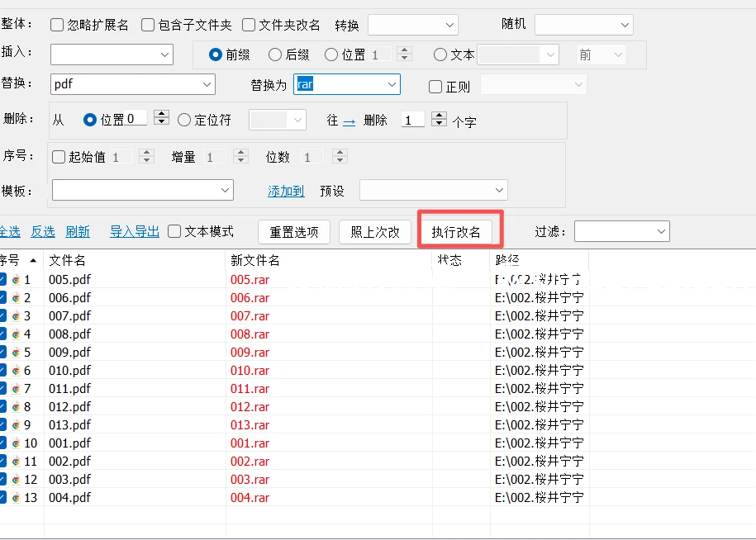
Task: Click the file icon for 013.pdf
Action: point(16,424)
